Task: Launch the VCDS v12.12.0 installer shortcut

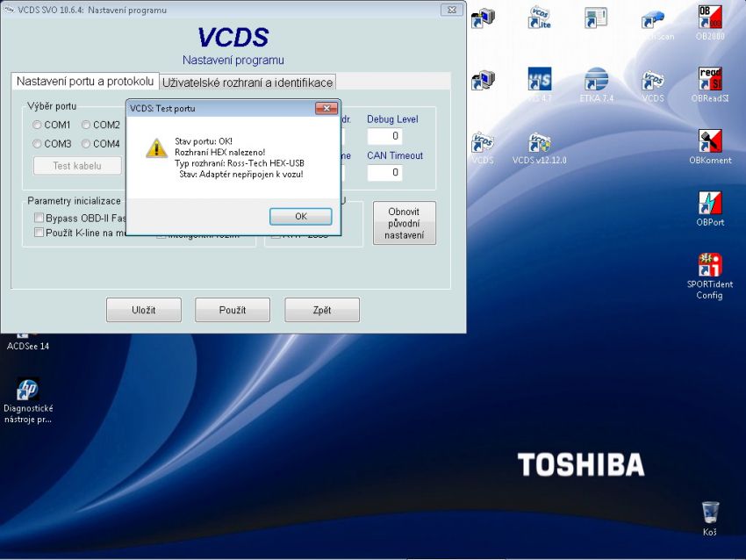Action: click(x=540, y=147)
